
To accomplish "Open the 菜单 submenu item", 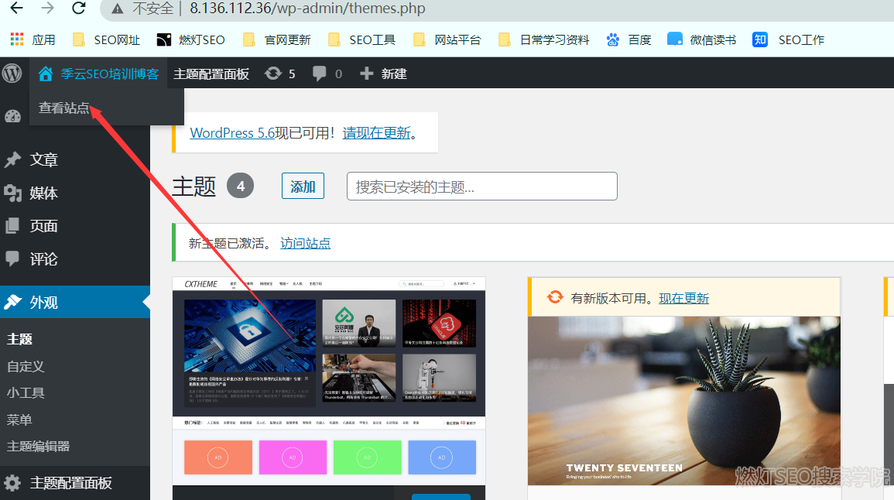I will tap(19, 420).
